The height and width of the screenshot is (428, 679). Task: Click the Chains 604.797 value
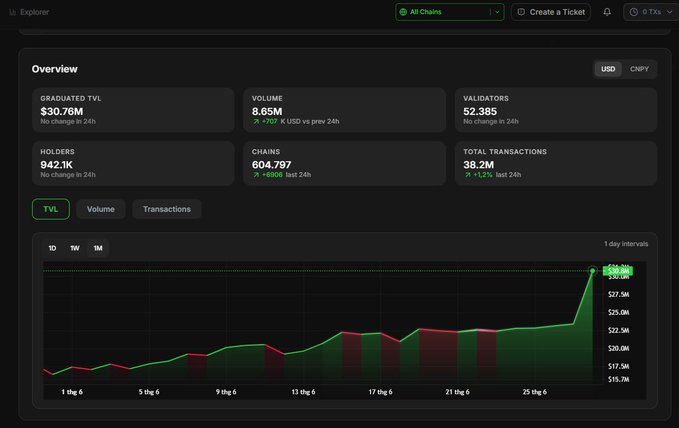272,165
